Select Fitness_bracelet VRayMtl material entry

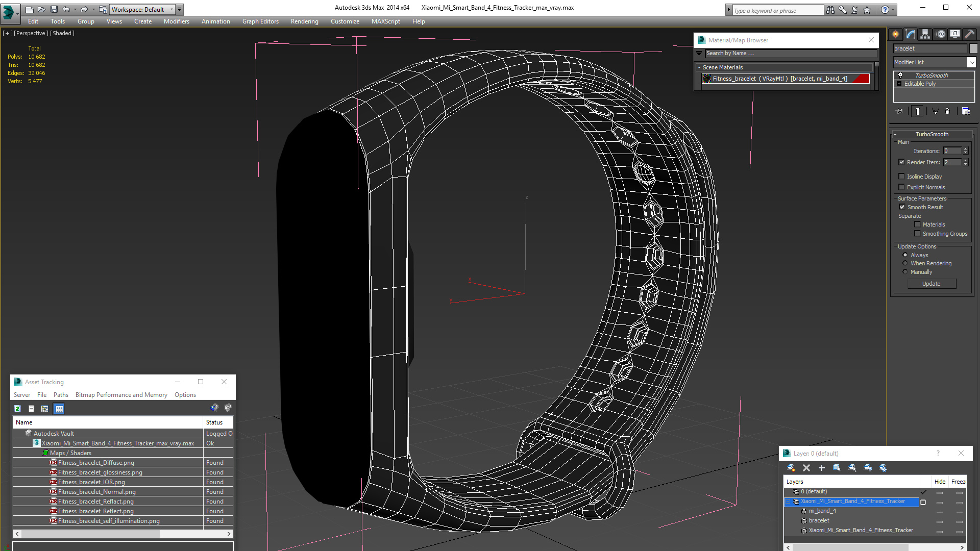pos(786,79)
